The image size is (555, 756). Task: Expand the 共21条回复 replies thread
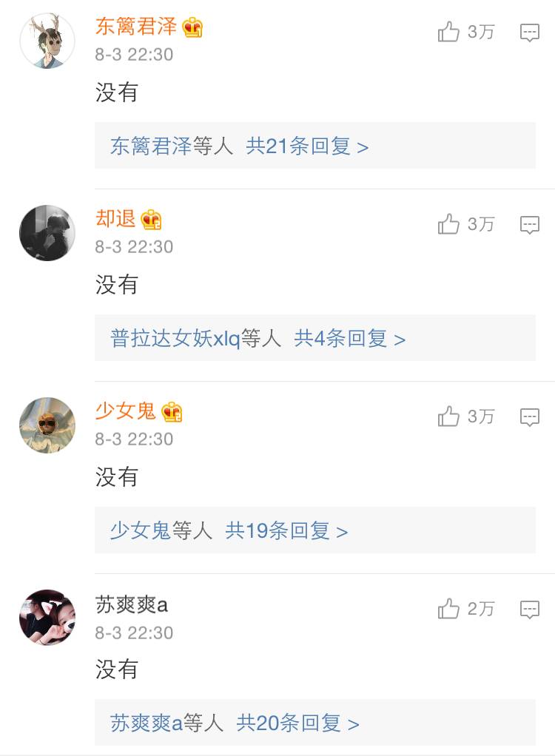(307, 146)
